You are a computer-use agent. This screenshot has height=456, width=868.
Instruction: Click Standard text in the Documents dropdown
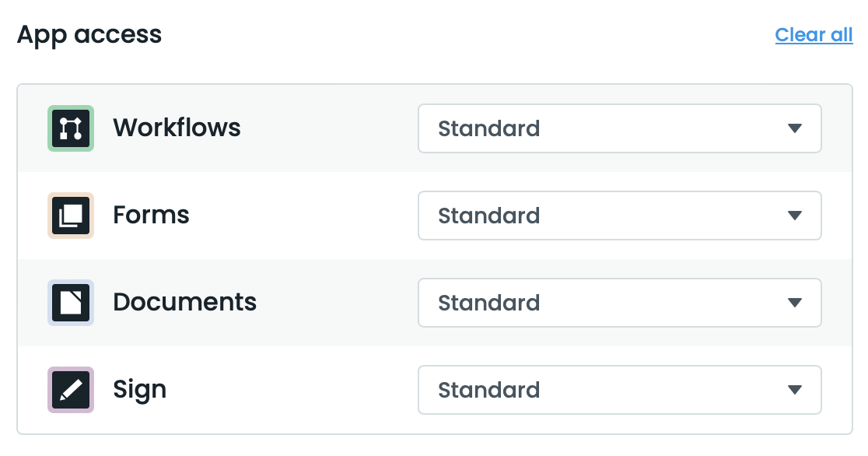click(488, 303)
